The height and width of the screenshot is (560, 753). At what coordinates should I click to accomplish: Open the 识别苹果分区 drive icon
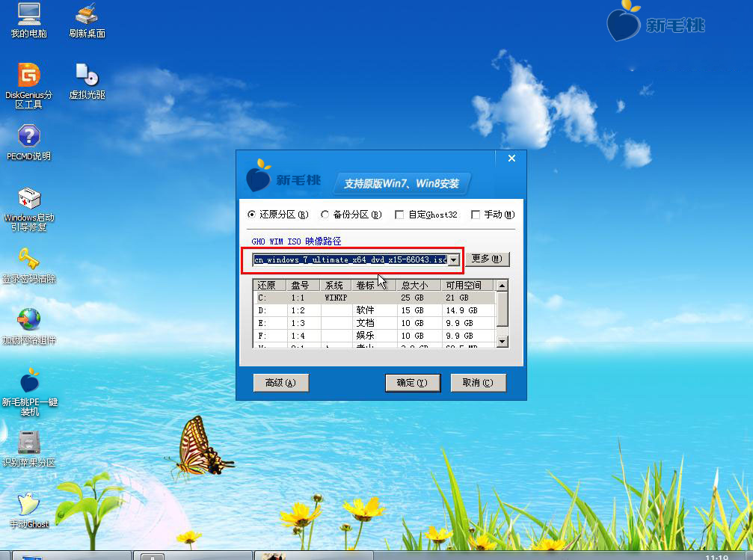point(29,449)
